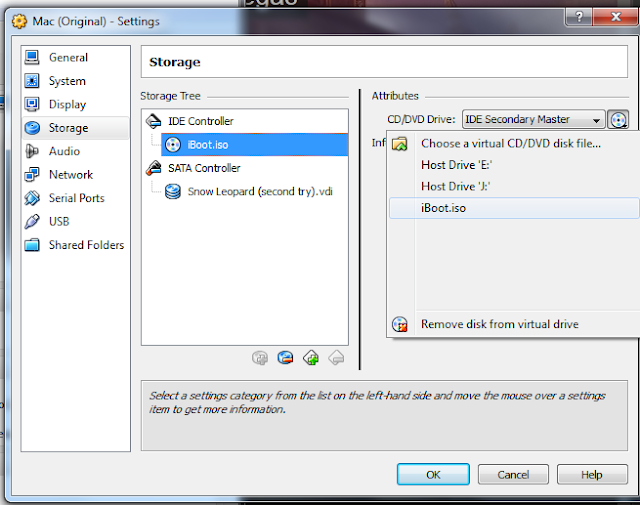Click the settings gear icon in title bar
Image resolution: width=640 pixels, height=505 pixels.
(20, 21)
